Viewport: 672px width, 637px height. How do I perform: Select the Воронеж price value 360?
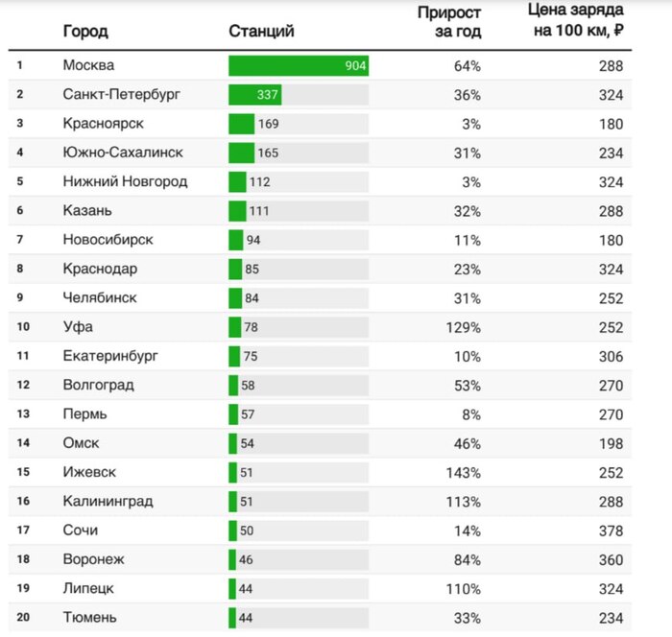611,560
